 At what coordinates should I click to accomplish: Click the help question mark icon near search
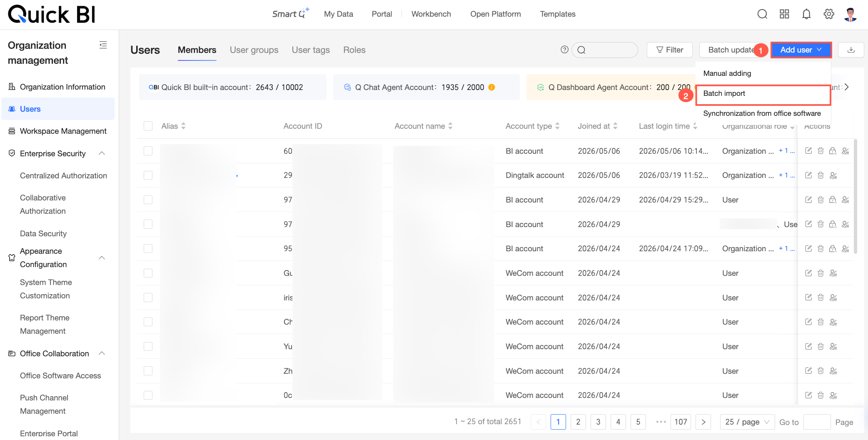pyautogui.click(x=564, y=50)
